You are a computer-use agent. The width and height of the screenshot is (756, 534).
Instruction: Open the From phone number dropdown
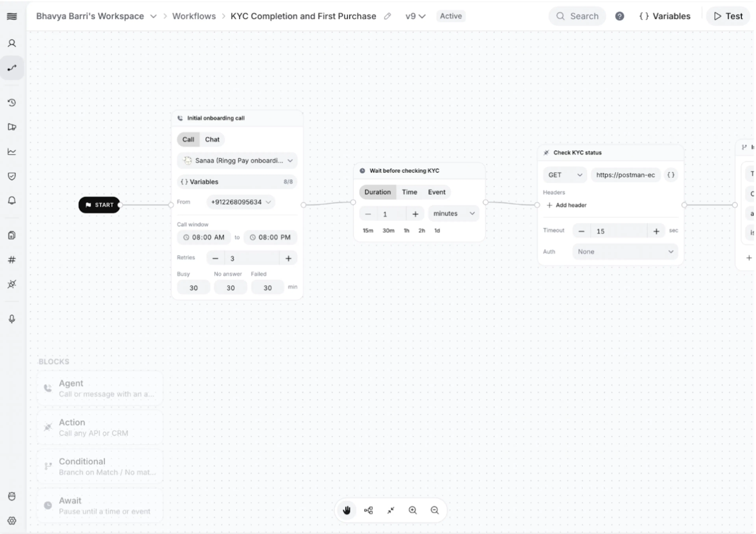point(241,202)
